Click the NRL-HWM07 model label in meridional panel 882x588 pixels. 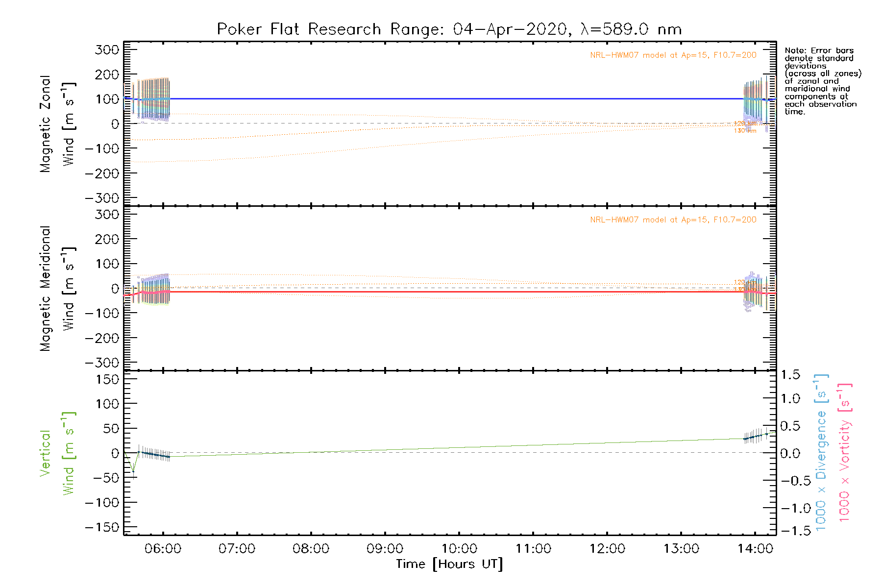(x=673, y=220)
